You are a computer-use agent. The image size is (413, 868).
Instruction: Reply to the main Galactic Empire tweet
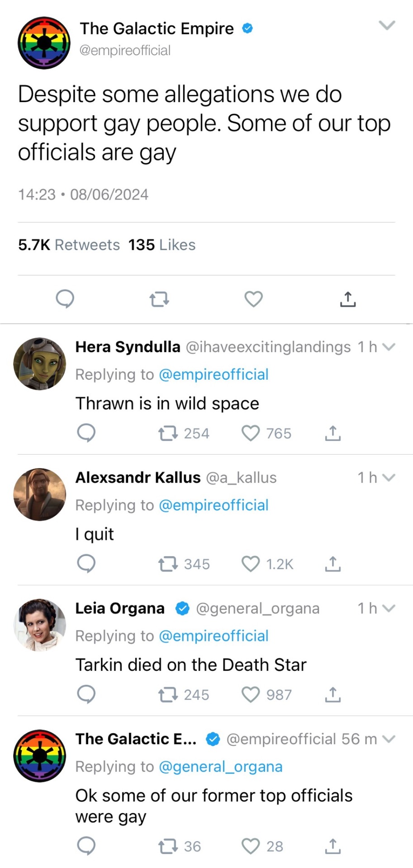pyautogui.click(x=65, y=299)
